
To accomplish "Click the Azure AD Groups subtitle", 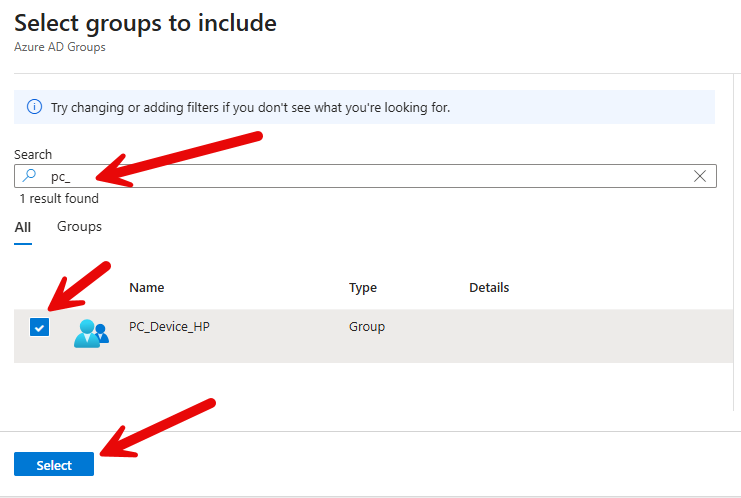I will (x=60, y=46).
